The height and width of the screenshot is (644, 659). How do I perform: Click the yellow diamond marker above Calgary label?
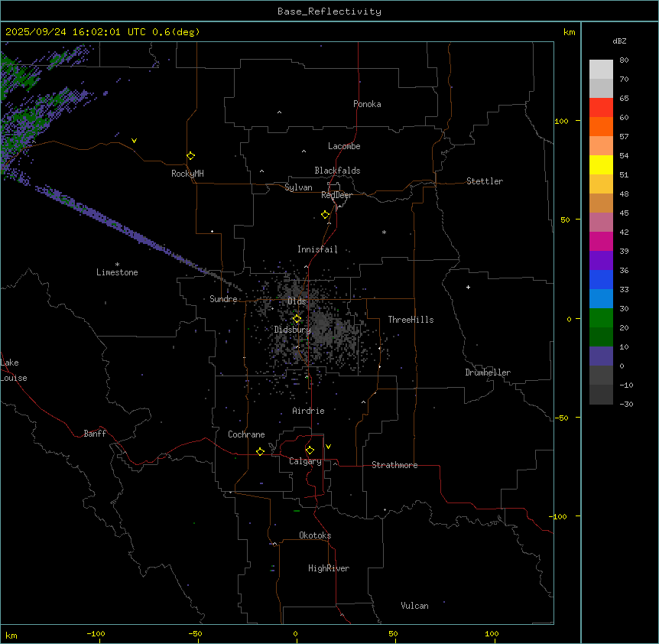pos(310,450)
